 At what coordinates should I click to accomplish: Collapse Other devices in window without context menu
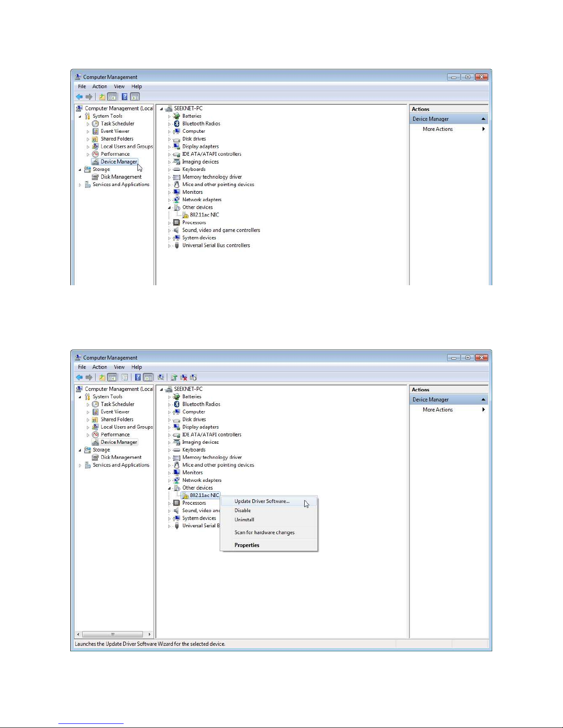coord(169,208)
